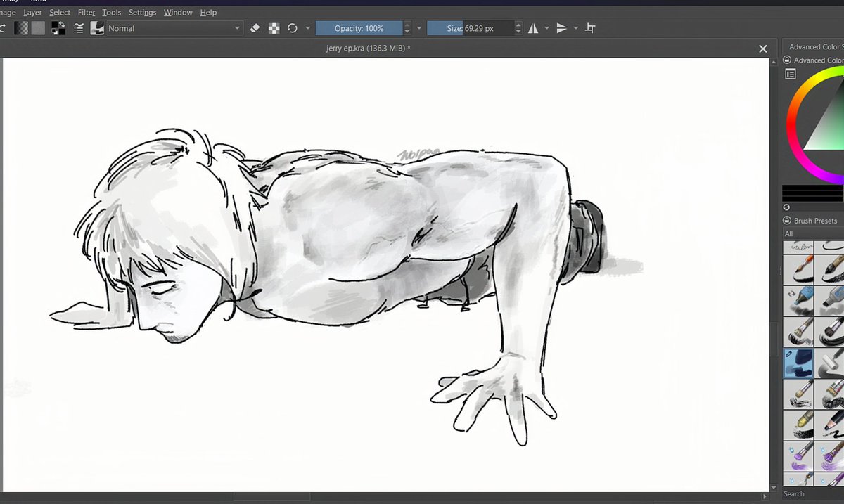Image resolution: width=844 pixels, height=504 pixels.
Task: Open horizontal mirror options arrow
Action: (546, 28)
